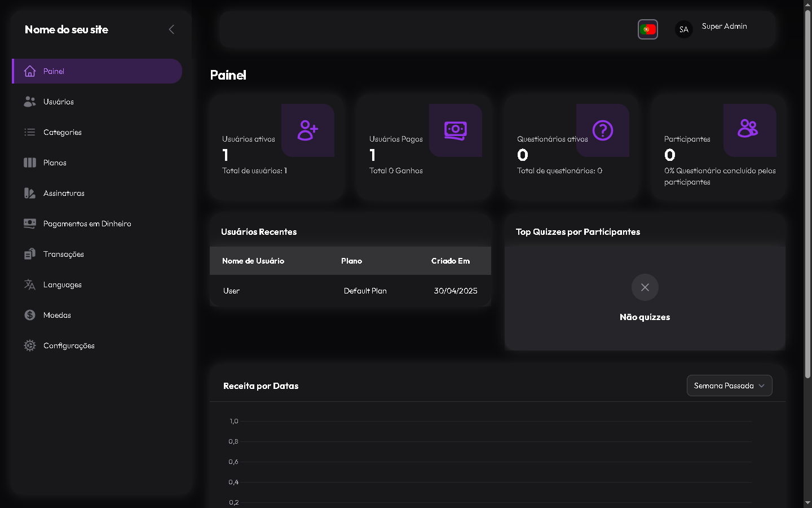Open Pagamentos em Dinheiro menu item
812x508 pixels.
pos(87,224)
